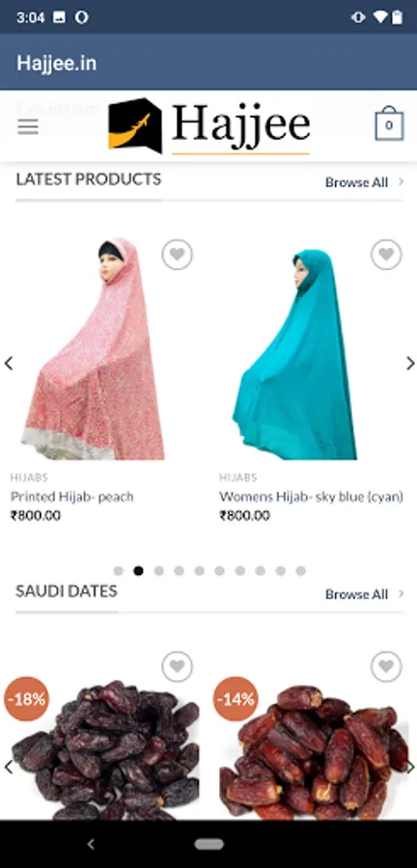Tap the Android home pill

[x=208, y=844]
